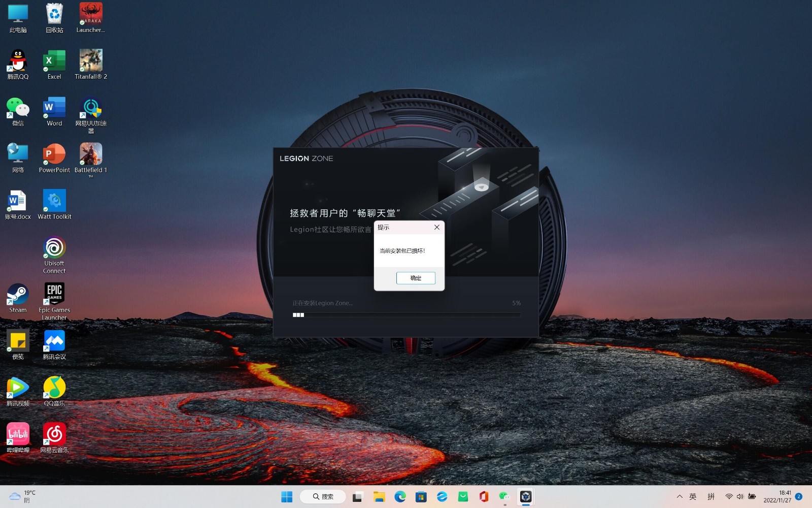Toggle the 拼 pinyin input mode indicator
Viewport: 812px width, 508px height.
(x=711, y=496)
